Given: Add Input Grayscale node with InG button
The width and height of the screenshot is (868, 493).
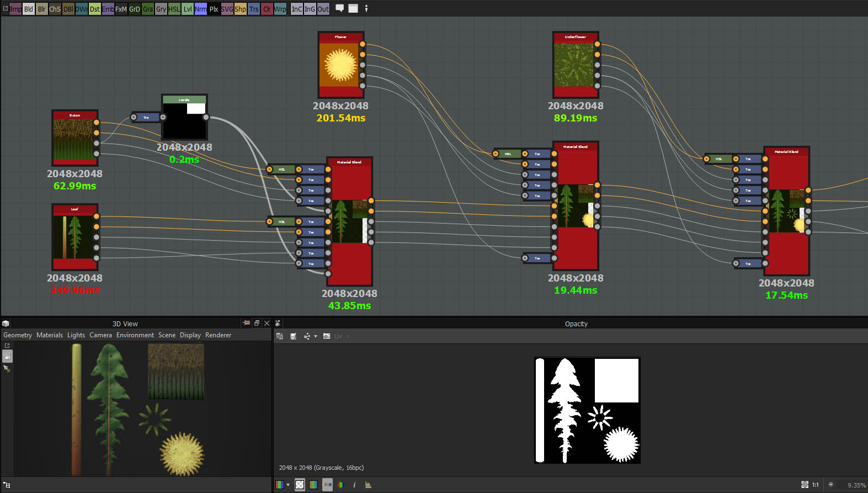Looking at the screenshot, I should pos(310,9).
